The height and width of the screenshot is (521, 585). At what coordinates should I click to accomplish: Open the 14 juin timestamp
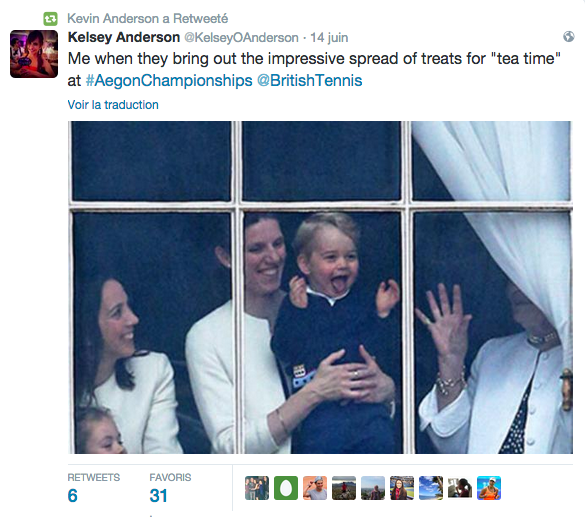tap(329, 38)
